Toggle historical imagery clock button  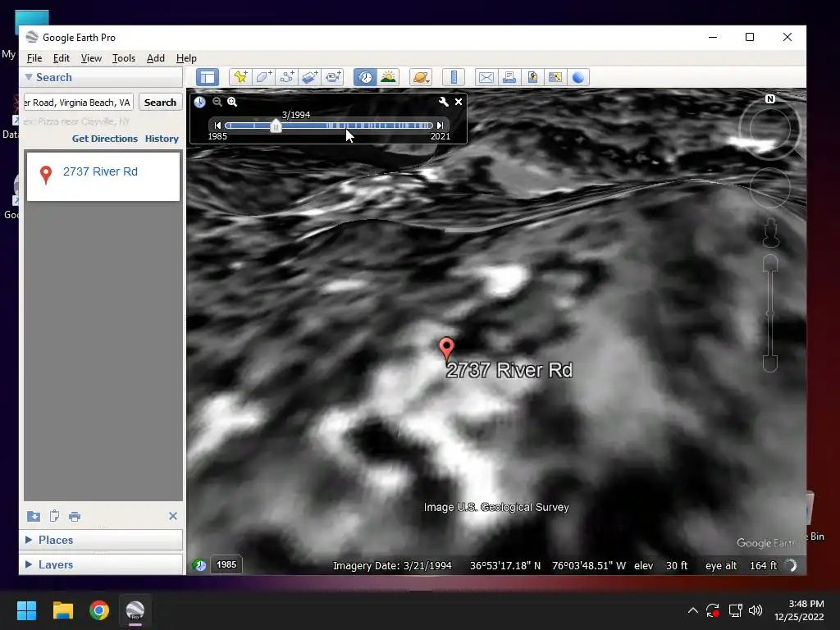(365, 77)
